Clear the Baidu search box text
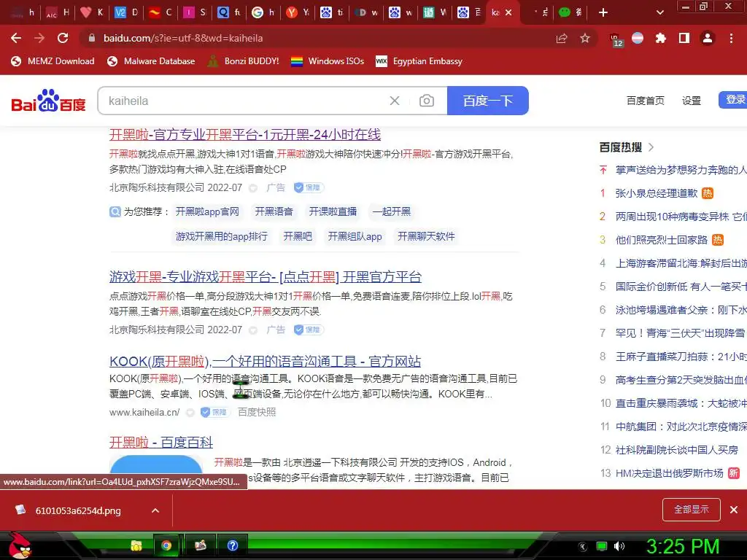 [x=395, y=101]
